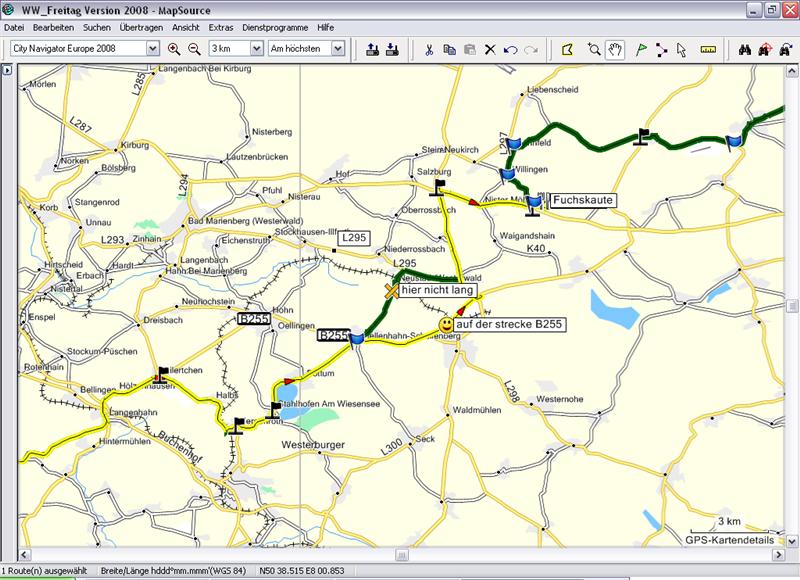Open the Übertragen menu
Screen dimensions: 800x580
click(x=141, y=28)
